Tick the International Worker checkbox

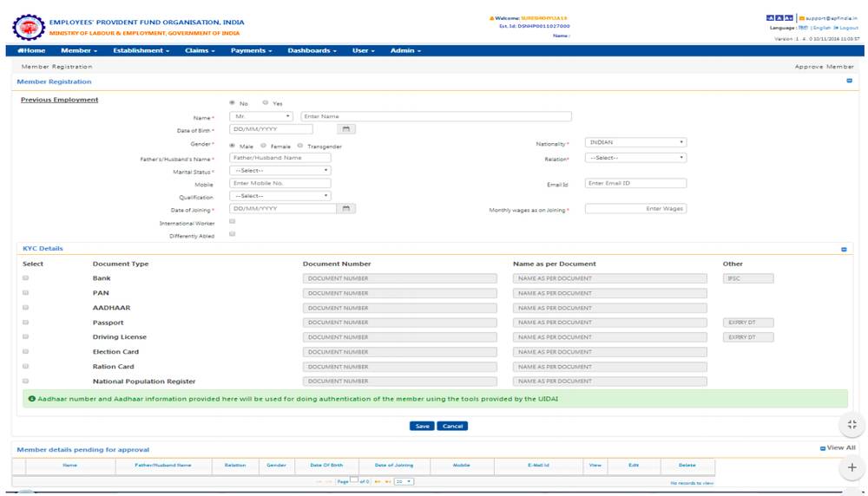tap(233, 222)
